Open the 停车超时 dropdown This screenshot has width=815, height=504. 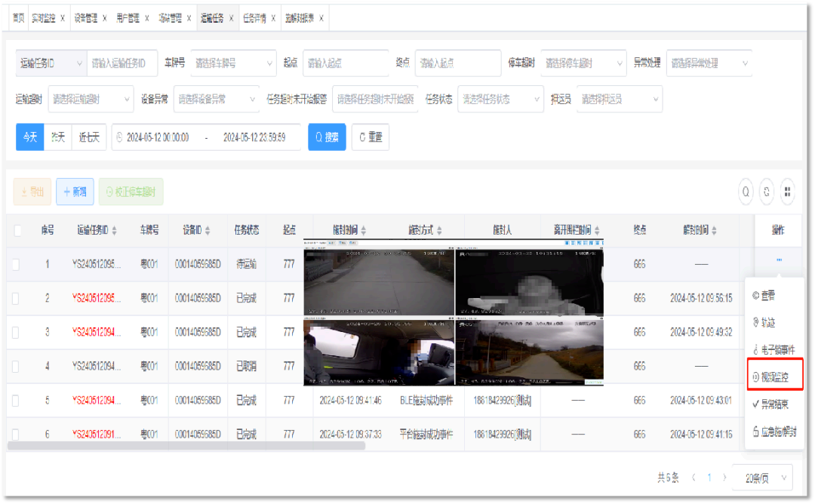click(x=583, y=63)
